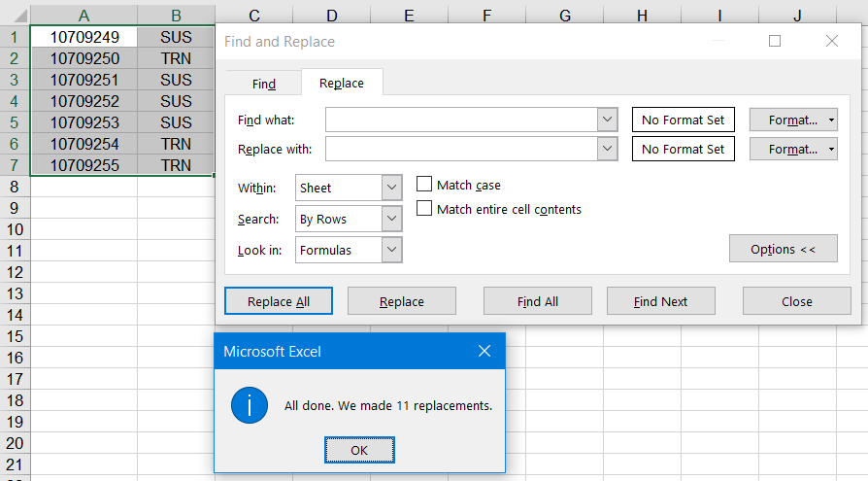This screenshot has height=481, width=868.
Task: Select column J header
Action: (x=797, y=16)
